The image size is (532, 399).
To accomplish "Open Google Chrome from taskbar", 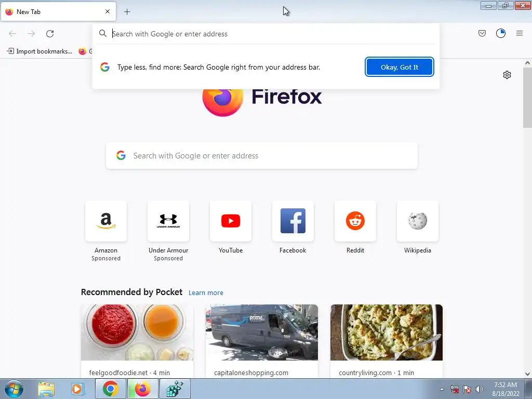I will tap(110, 389).
